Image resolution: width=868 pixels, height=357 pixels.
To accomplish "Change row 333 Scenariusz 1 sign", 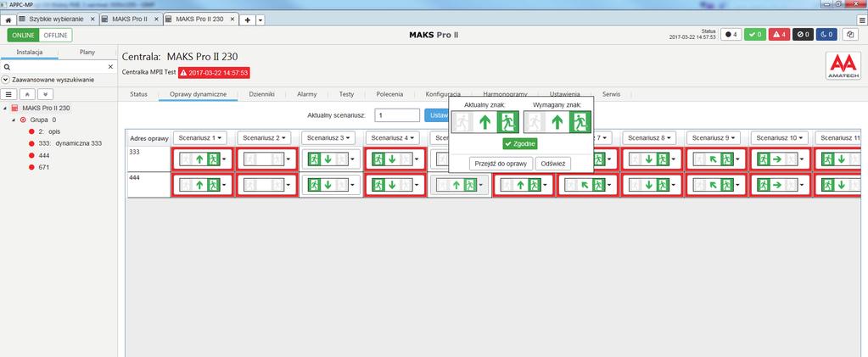I will (203, 159).
